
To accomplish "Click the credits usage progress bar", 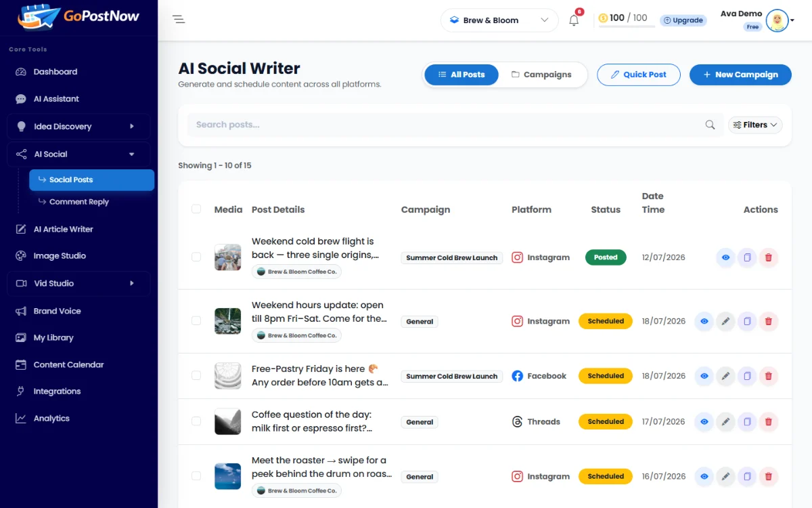I will (627, 26).
